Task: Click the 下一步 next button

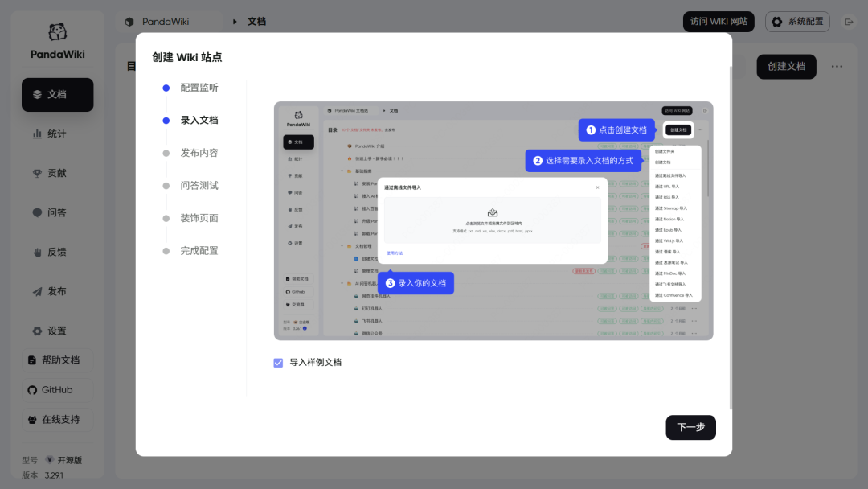Action: coord(690,428)
